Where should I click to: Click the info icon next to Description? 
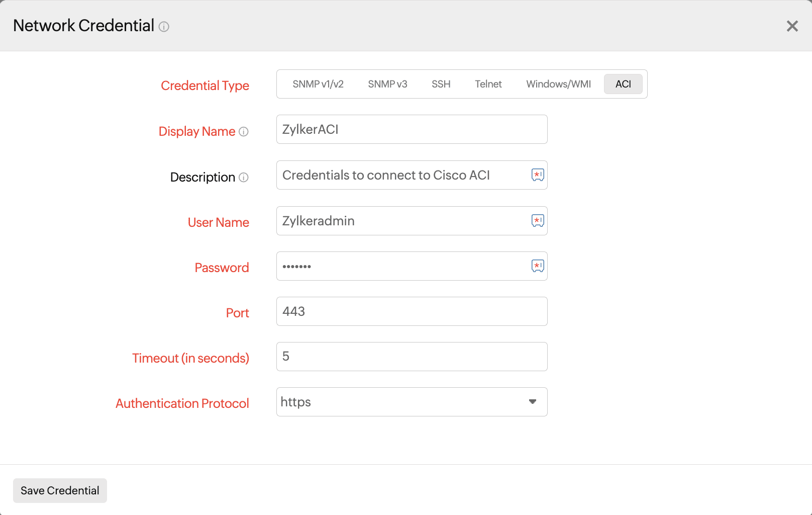[244, 178]
